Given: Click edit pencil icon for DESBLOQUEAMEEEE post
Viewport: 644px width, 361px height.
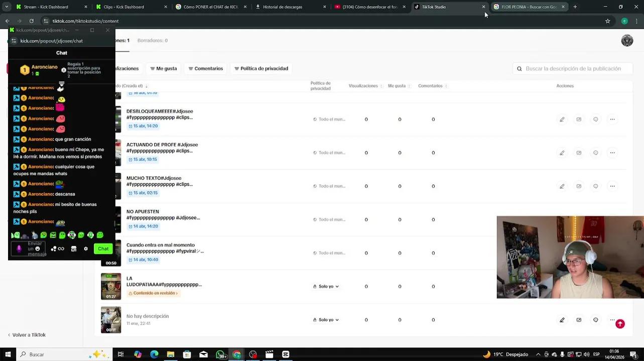Looking at the screenshot, I should coord(562,119).
